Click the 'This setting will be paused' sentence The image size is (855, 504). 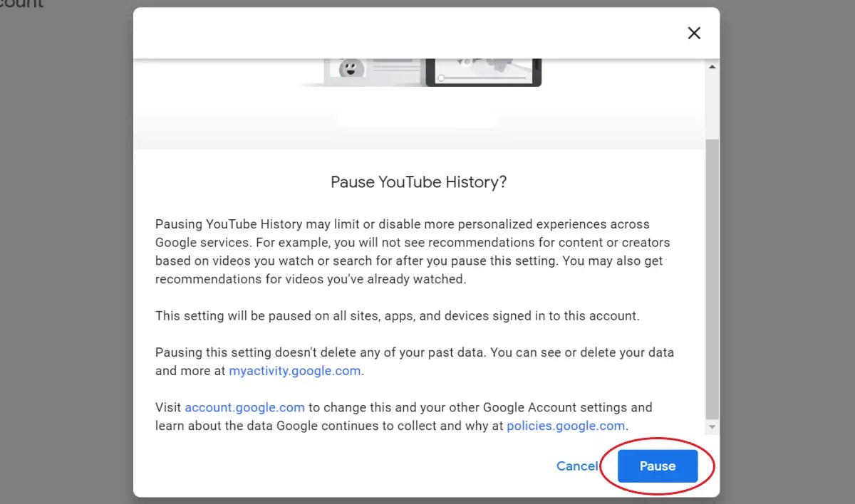[x=398, y=315]
